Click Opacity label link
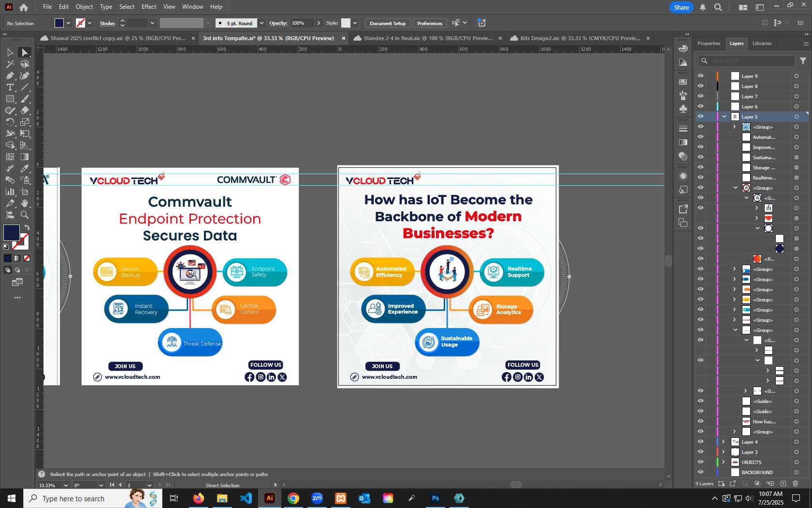 click(278, 23)
